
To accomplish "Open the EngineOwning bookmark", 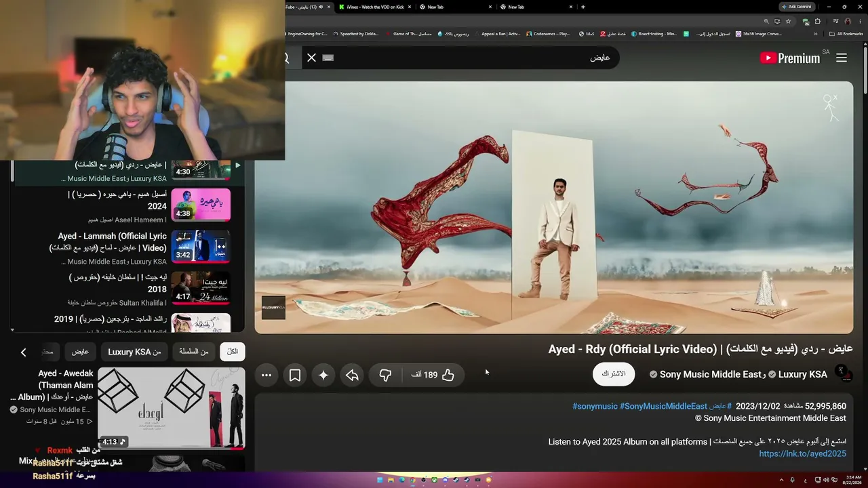I will tap(307, 33).
